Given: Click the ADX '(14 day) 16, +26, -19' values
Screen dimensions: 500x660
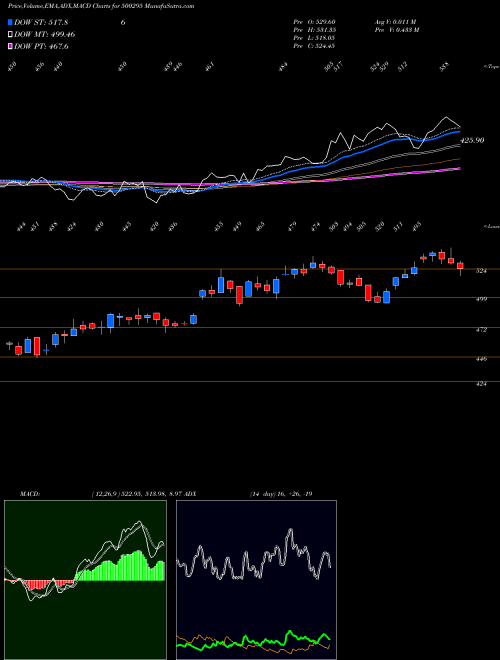Looking at the screenshot, I should pos(281,494).
